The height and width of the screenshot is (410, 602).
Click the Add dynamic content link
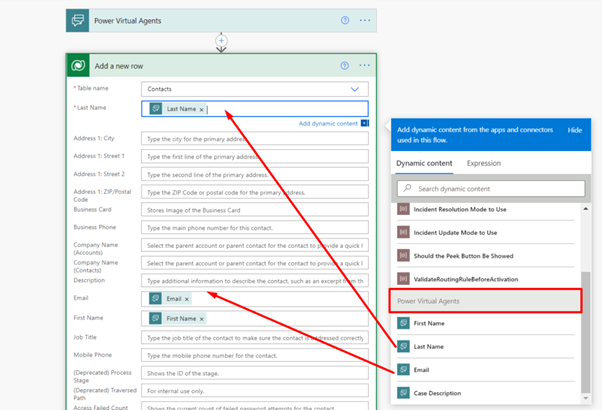click(x=328, y=124)
